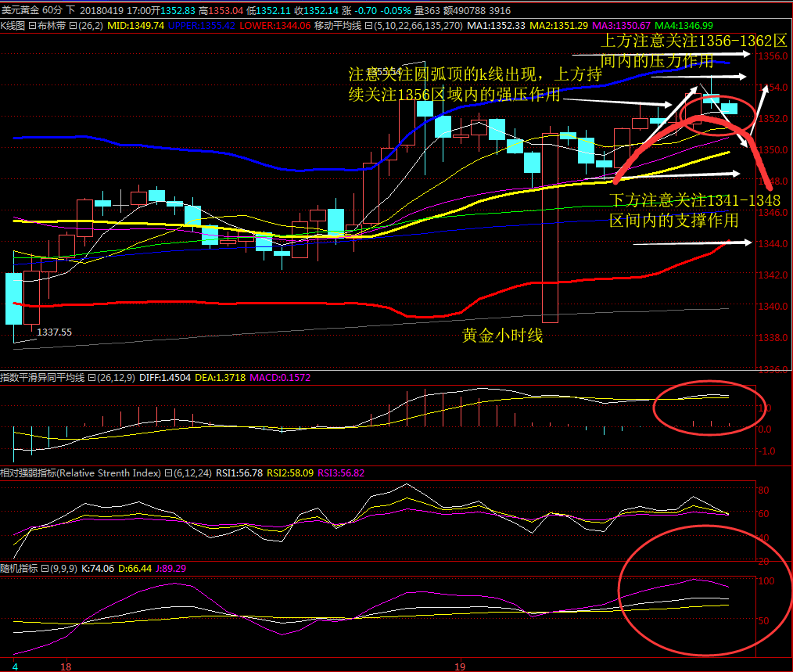Screen dimensions: 793x672
Task: Click the 美元黄金 symbol title
Action: tap(20, 10)
